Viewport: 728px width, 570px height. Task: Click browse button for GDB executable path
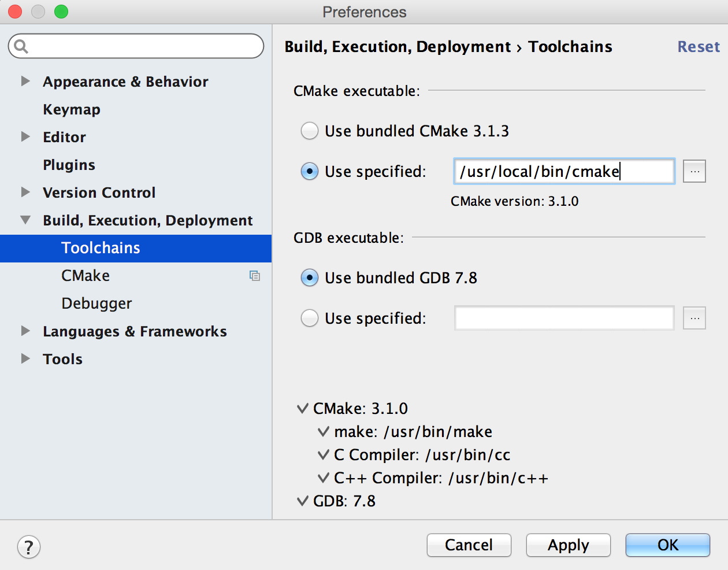coord(694,318)
